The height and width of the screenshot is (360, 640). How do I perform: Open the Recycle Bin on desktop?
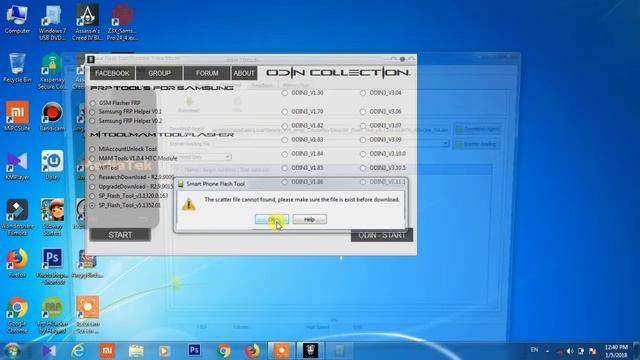[x=17, y=68]
